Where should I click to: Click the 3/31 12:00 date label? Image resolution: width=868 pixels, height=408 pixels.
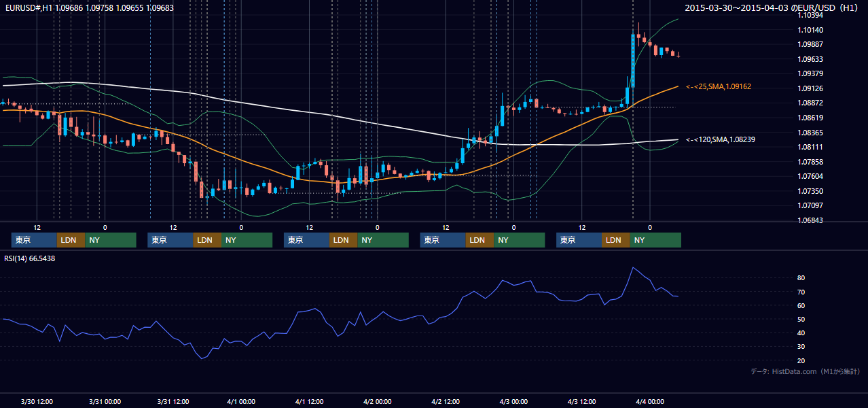coord(173,401)
